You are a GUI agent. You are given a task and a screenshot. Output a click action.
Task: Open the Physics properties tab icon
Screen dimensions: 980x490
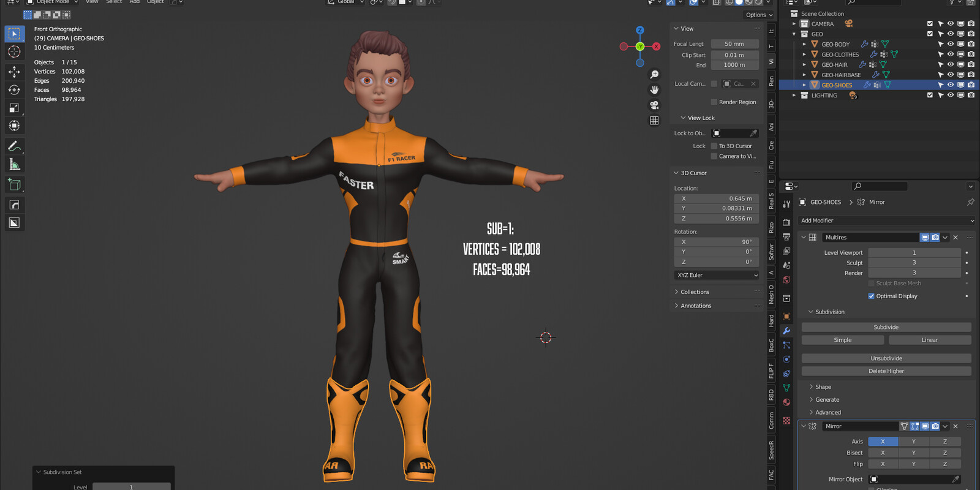[x=786, y=360]
